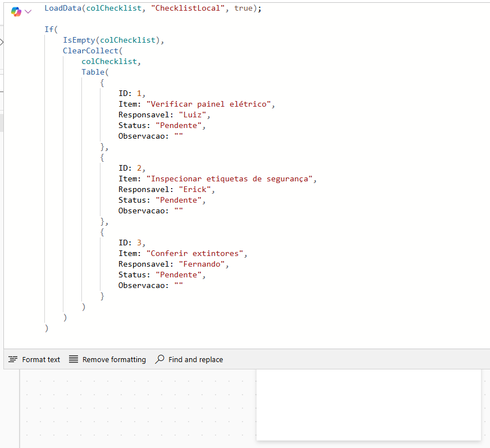Open Find and replace via magnifier icon
Viewport: 490px width, 448px height.
click(160, 359)
